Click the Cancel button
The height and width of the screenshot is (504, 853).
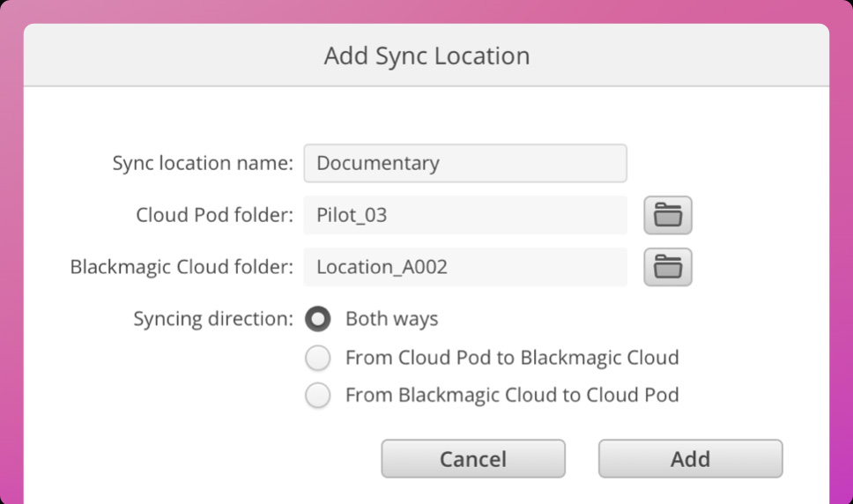[x=472, y=459]
